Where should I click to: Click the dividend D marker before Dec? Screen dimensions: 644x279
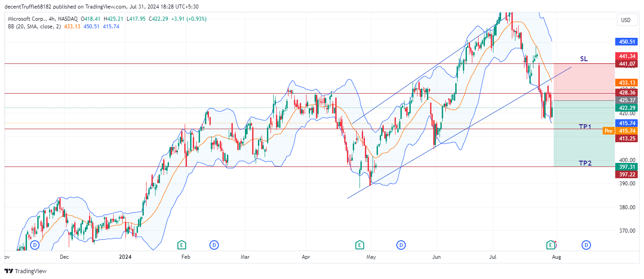(x=35, y=245)
